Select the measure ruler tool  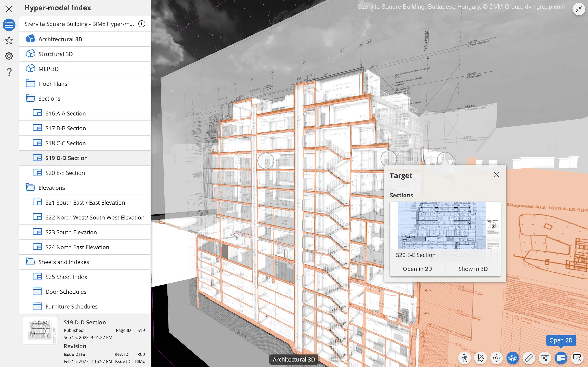tap(529, 358)
